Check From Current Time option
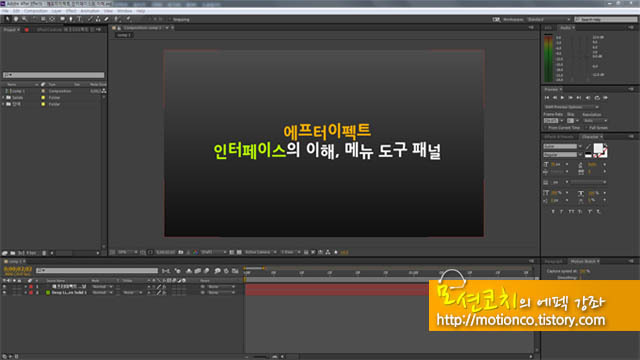The image size is (640, 360). coord(546,128)
